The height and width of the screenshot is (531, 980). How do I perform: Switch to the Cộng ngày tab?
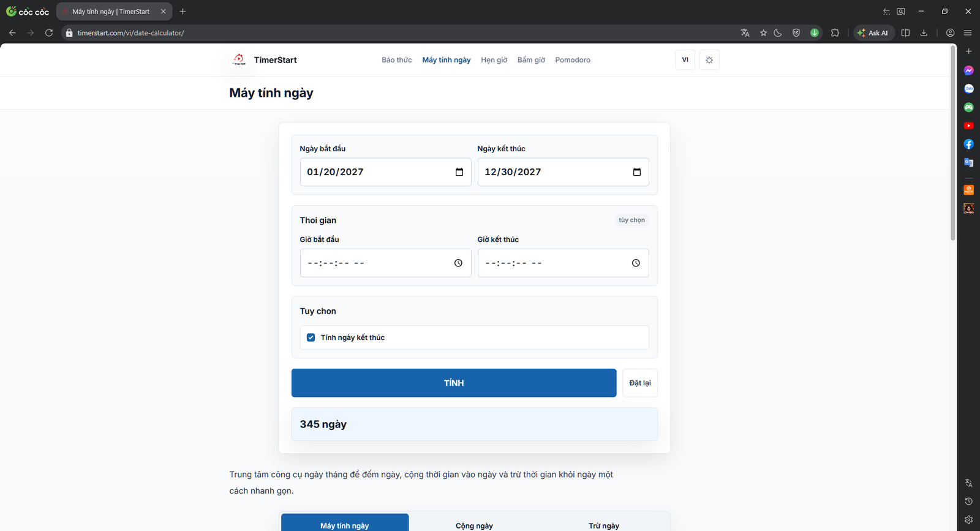[x=474, y=525]
